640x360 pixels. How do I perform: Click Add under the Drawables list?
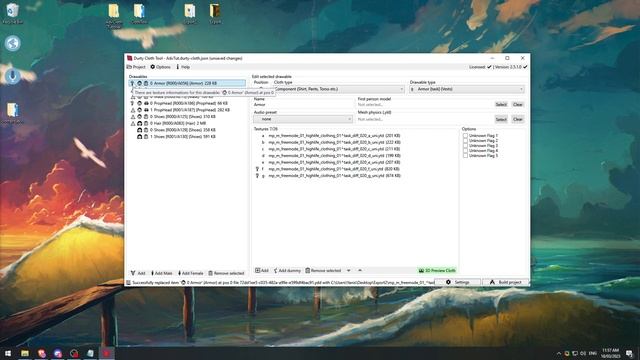(138, 273)
